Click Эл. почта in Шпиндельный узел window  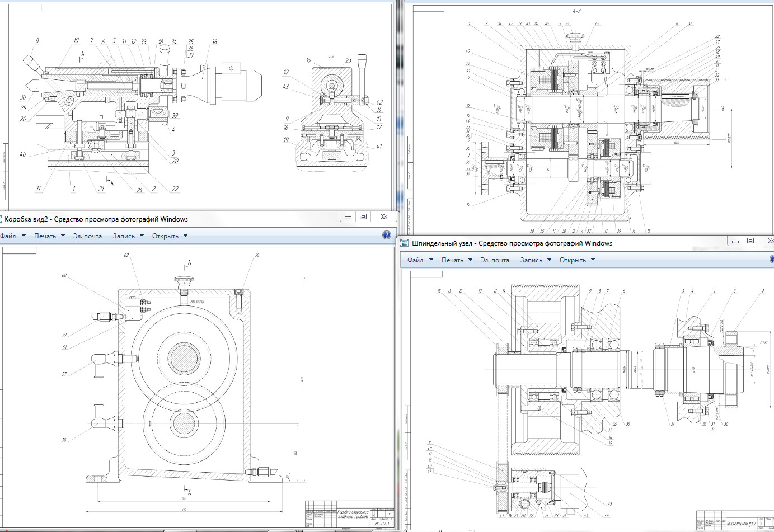coord(495,260)
